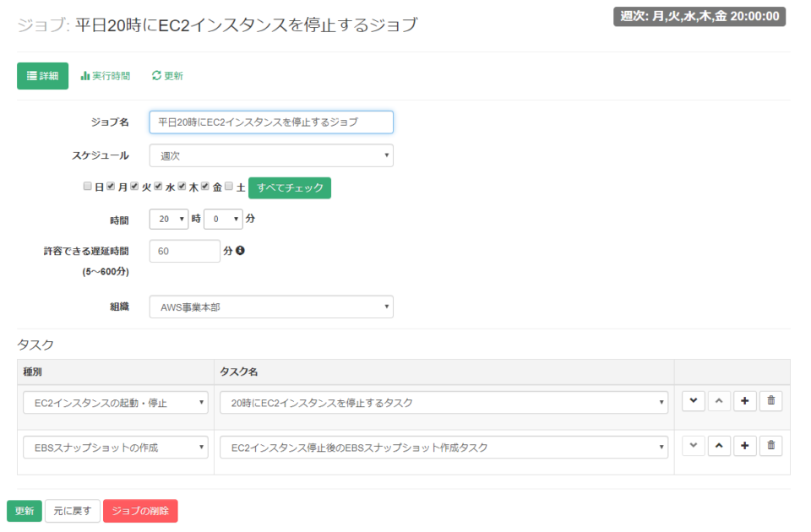Switch to the 詳細 tab
811x532 pixels.
(42, 75)
